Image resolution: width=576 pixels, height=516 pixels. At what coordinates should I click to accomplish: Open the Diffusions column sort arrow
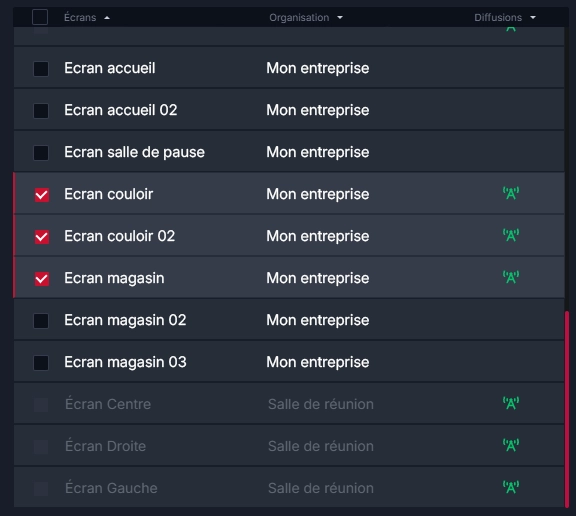point(533,17)
